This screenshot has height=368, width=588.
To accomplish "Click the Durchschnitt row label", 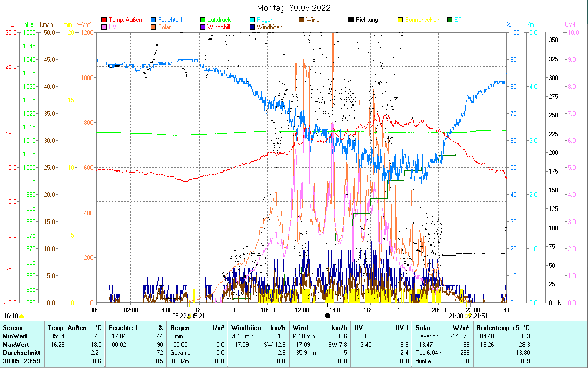I will click(20, 352).
